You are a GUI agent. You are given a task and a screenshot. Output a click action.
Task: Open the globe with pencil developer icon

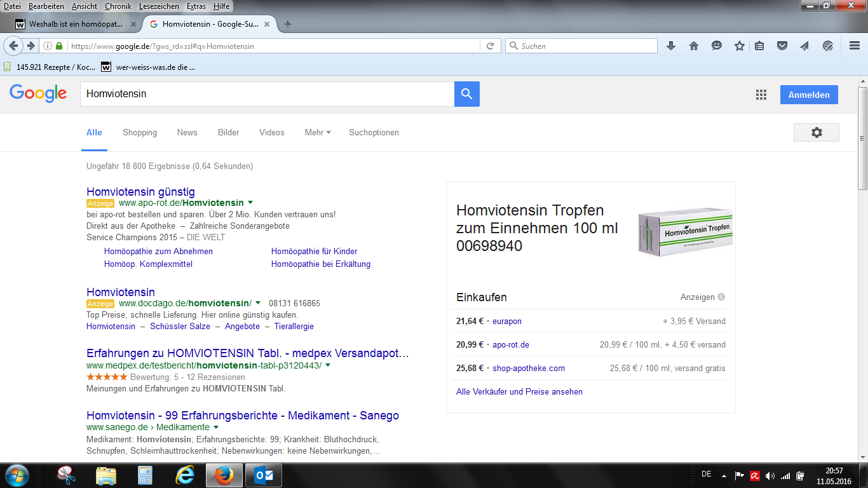coord(827,46)
